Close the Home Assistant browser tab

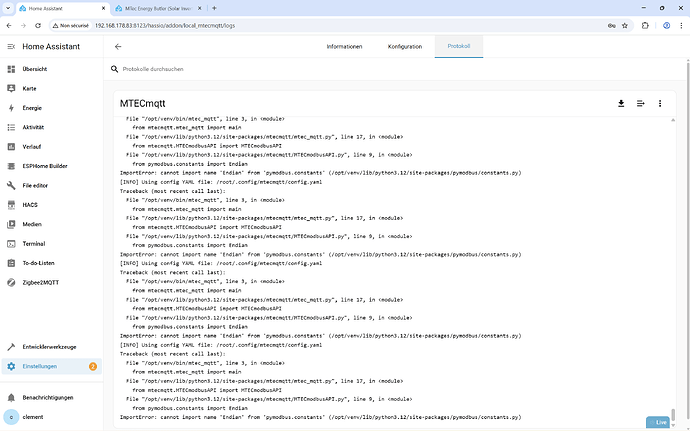pyautogui.click(x=103, y=8)
